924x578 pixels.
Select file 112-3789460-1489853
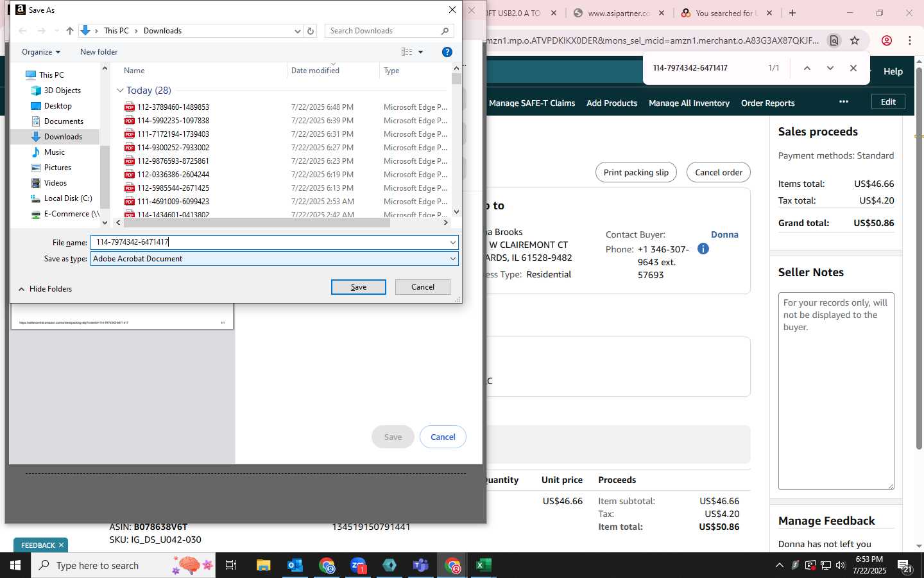[x=173, y=107]
